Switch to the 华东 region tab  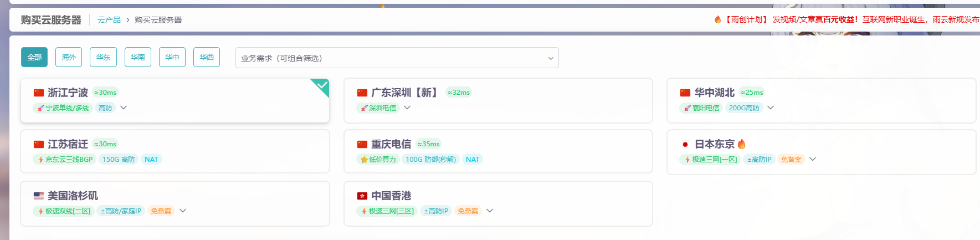click(x=103, y=57)
